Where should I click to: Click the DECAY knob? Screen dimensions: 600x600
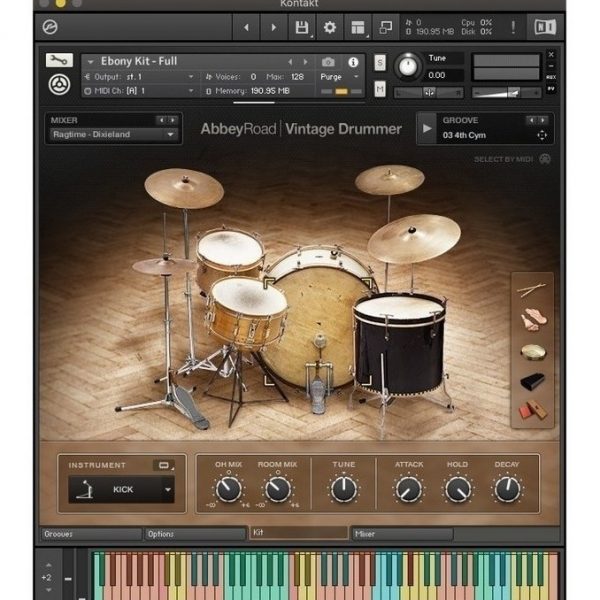coord(507,489)
